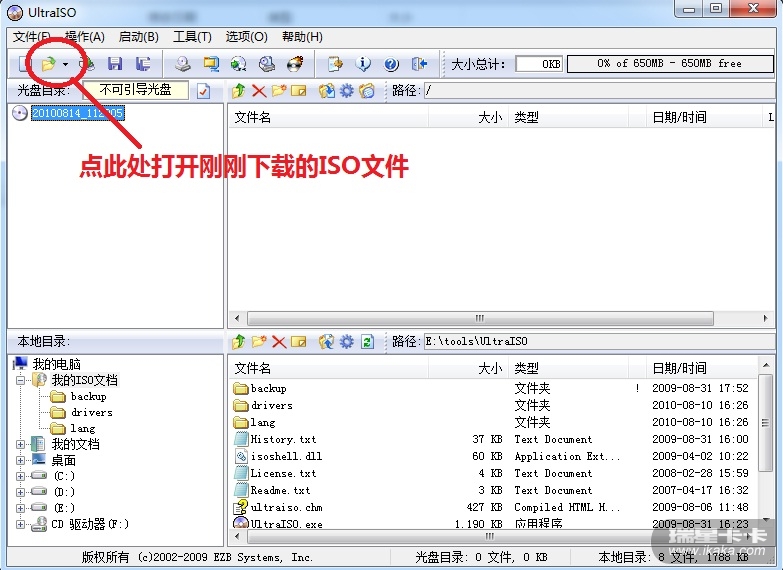Click Add to image icon in local toolbar
The width and height of the screenshot is (783, 570).
tap(327, 342)
